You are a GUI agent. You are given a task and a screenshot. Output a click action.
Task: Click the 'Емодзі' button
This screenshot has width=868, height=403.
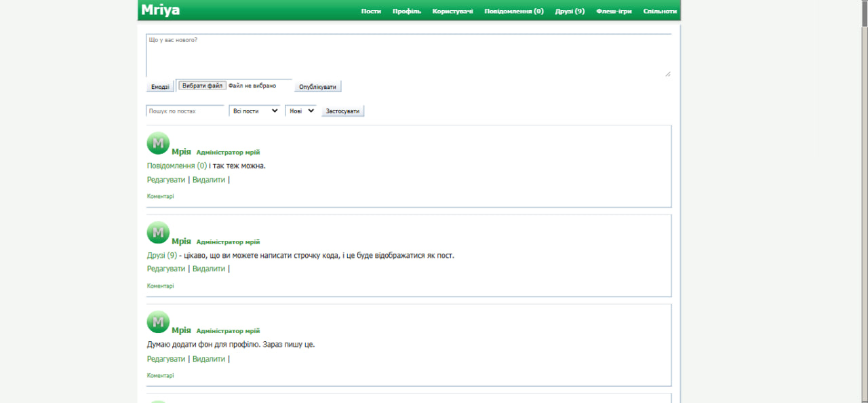tap(160, 87)
